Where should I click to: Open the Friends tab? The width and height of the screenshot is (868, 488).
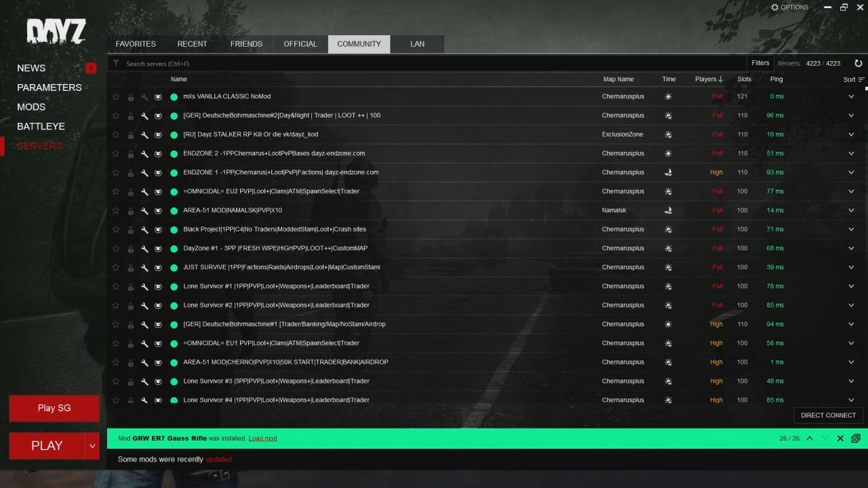point(246,44)
